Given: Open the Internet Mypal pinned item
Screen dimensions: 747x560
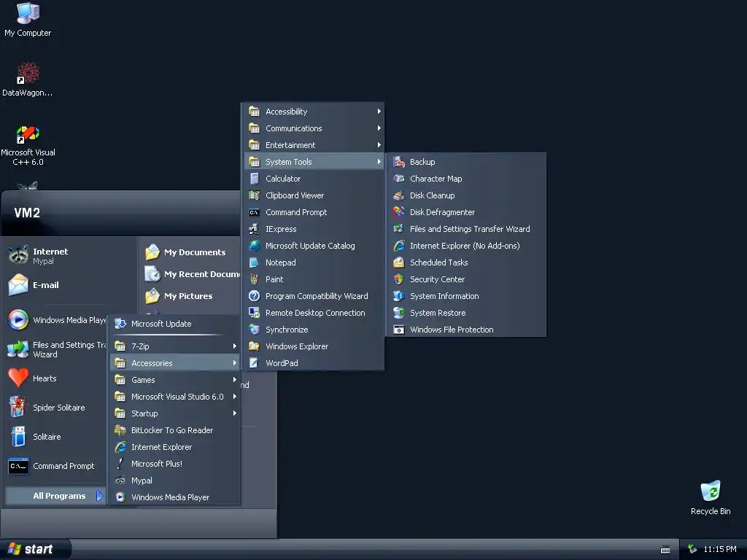Looking at the screenshot, I should (x=71, y=256).
